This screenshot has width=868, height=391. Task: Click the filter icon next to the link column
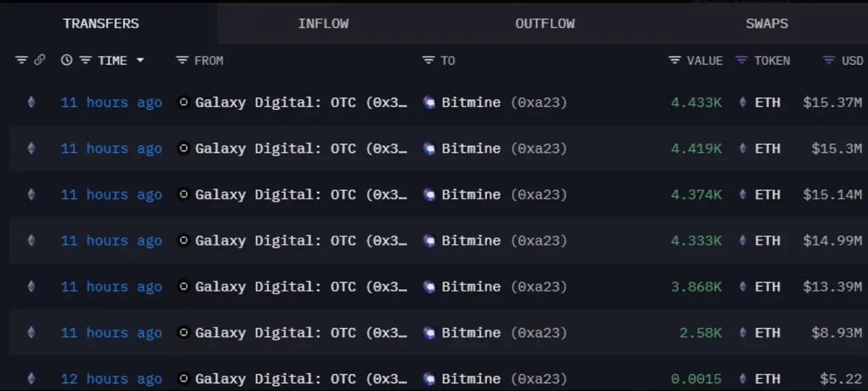[x=22, y=60]
